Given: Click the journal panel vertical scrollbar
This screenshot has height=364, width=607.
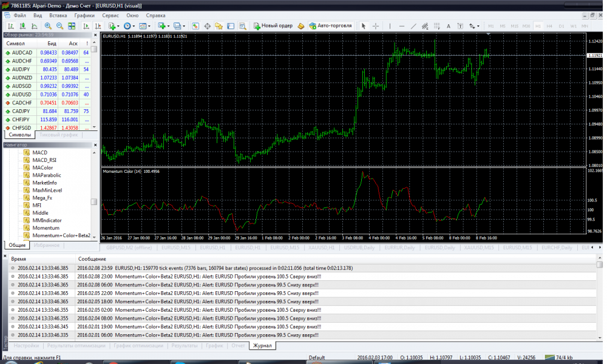Looking at the screenshot, I should pyautogui.click(x=600, y=298).
